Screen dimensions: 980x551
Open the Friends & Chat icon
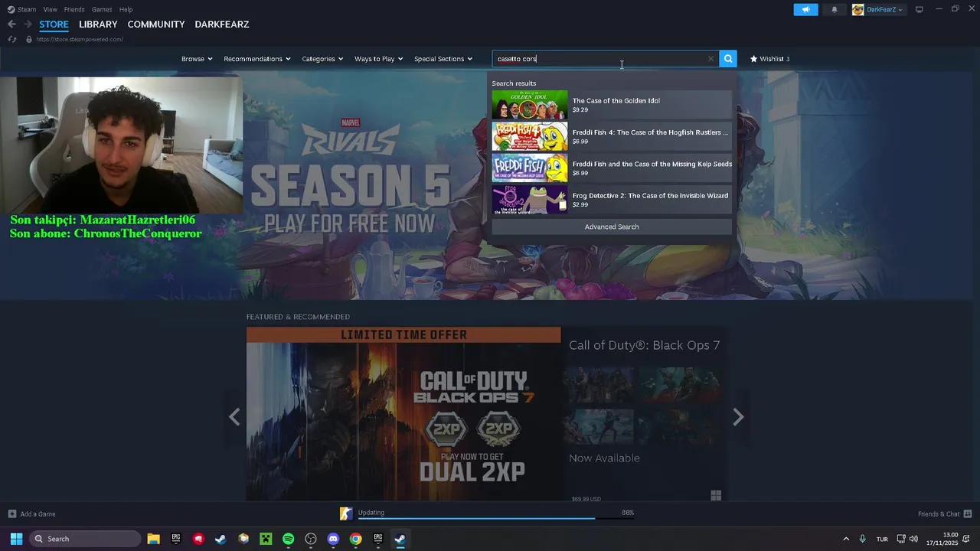click(968, 514)
